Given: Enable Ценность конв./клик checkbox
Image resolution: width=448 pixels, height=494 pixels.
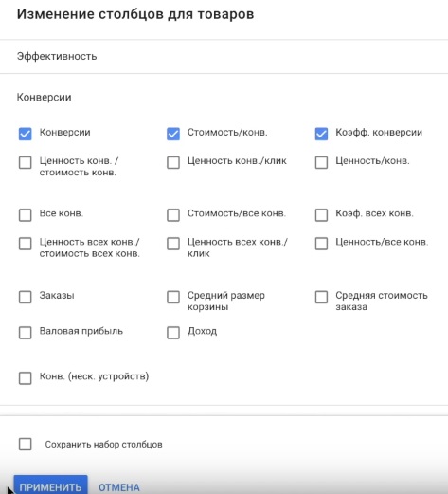Looking at the screenshot, I should click(x=173, y=162).
